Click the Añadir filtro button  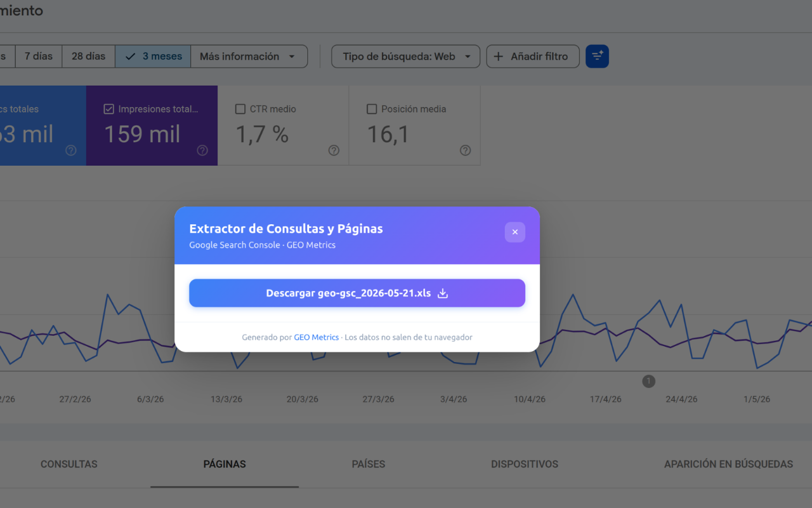(533, 57)
